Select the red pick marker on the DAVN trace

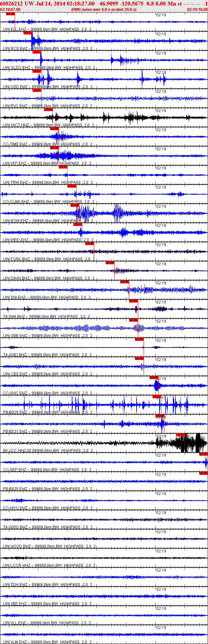pyautogui.click(x=110, y=263)
